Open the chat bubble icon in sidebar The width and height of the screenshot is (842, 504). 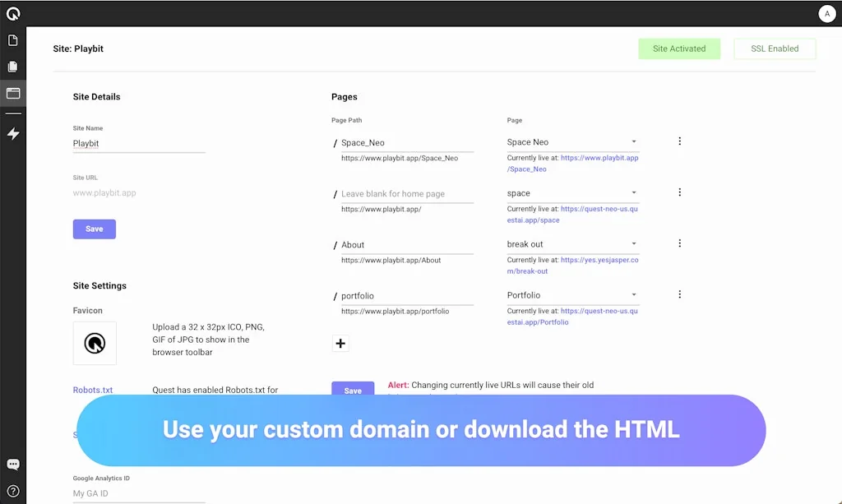coord(13,465)
